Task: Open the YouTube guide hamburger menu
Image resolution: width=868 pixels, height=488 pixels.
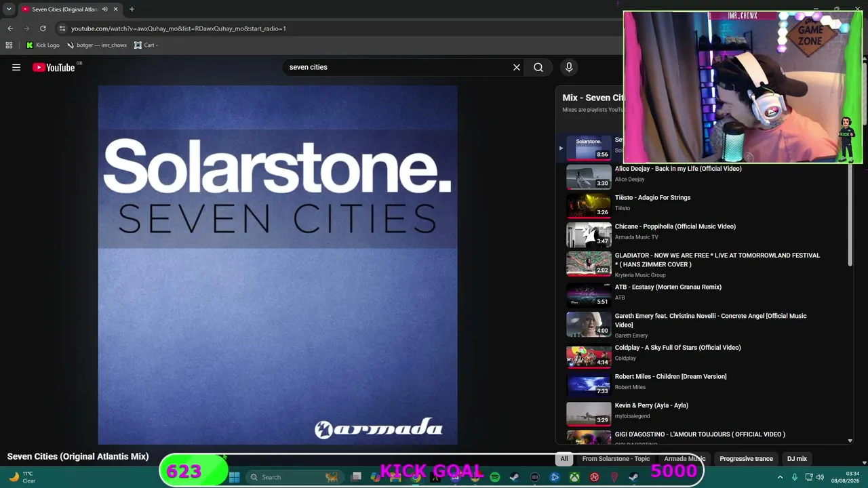Action: pyautogui.click(x=16, y=67)
